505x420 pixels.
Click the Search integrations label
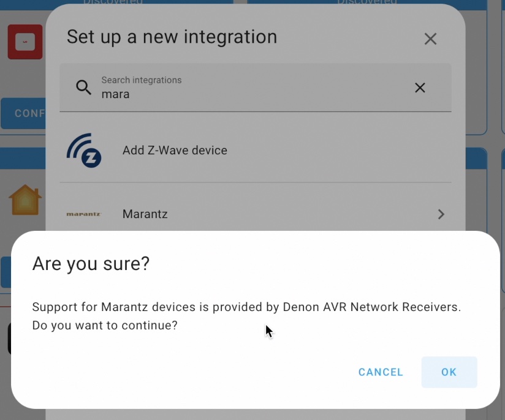(x=142, y=80)
